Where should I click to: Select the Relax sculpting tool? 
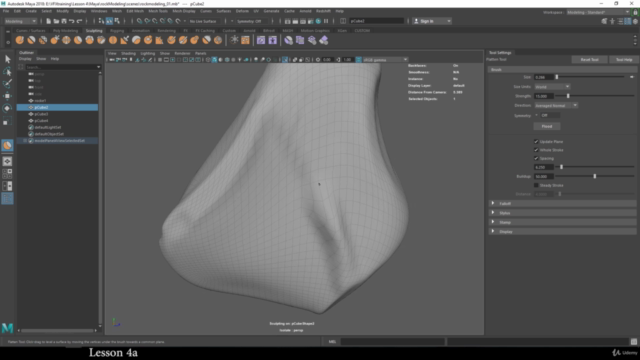click(43, 40)
